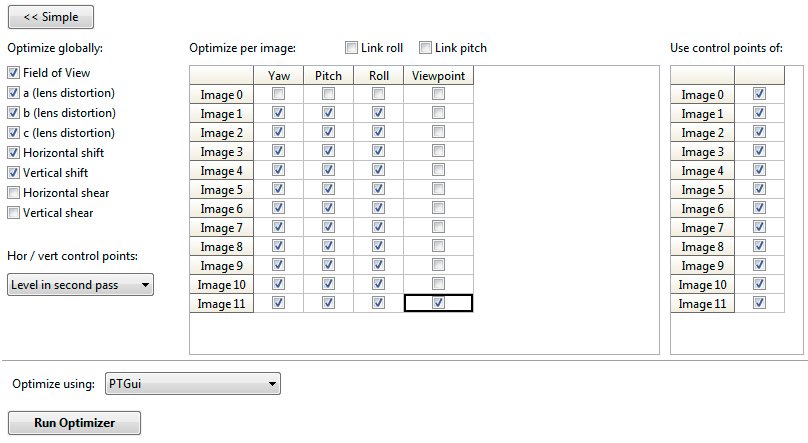Select the Image 3 row header

[x=221, y=152]
